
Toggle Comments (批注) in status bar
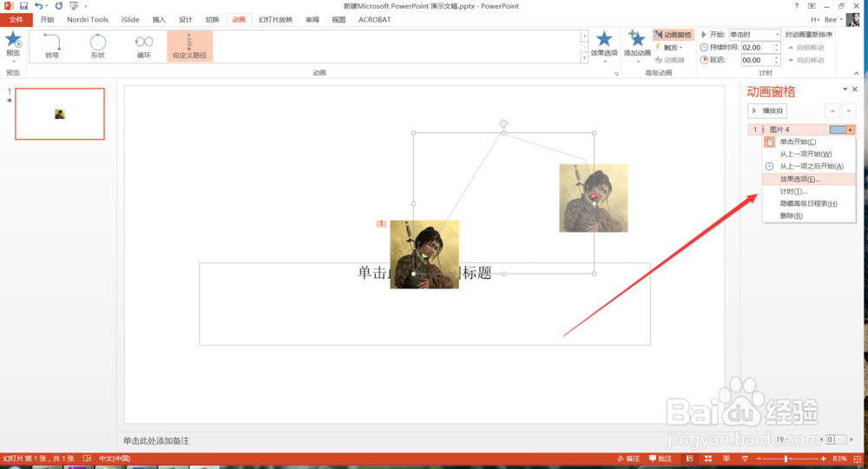tap(661, 459)
